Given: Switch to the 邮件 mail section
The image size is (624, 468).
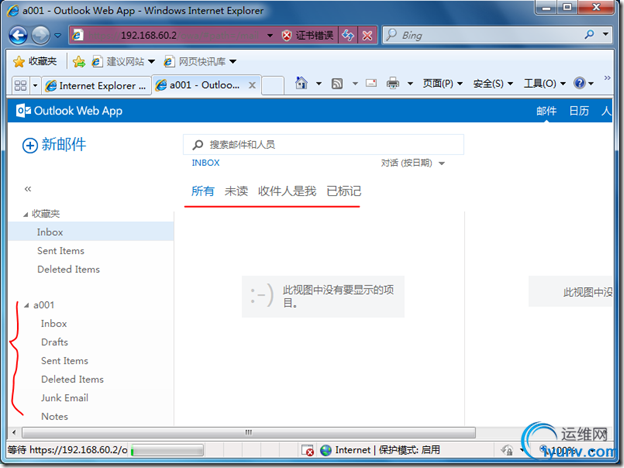Looking at the screenshot, I should point(546,111).
